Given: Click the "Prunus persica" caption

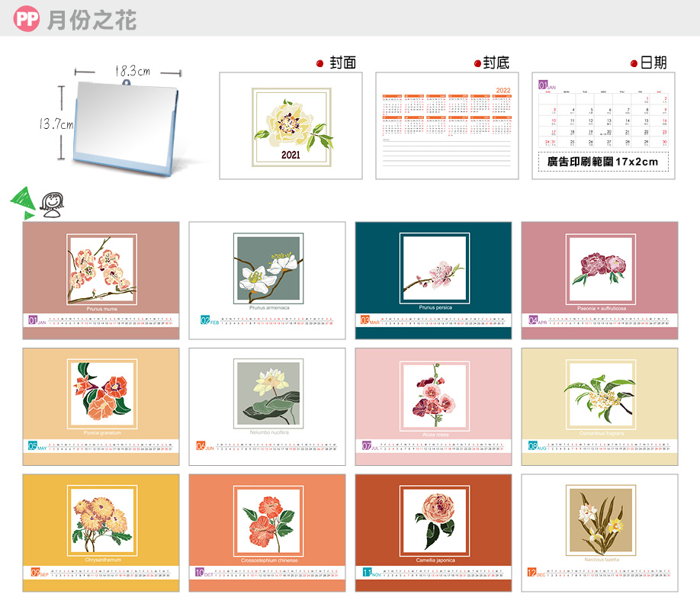Looking at the screenshot, I should point(435,308).
